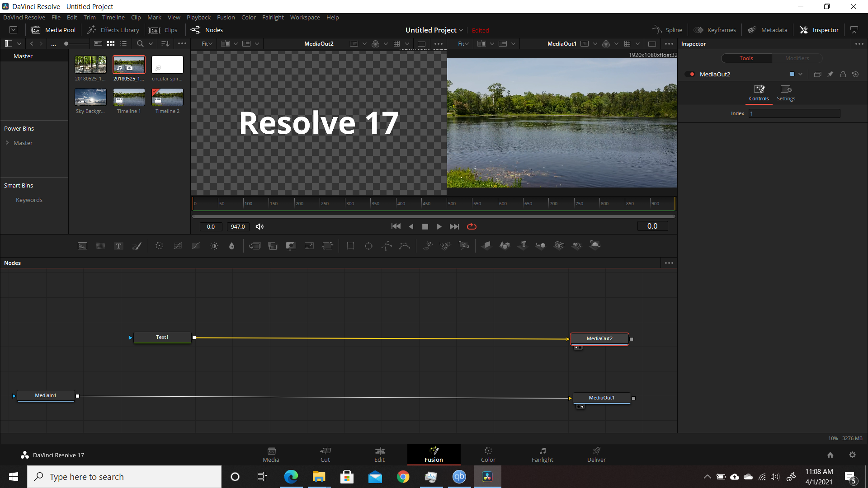Add a Renderer 3D tool
This screenshot has width=868, height=488.
(595, 245)
